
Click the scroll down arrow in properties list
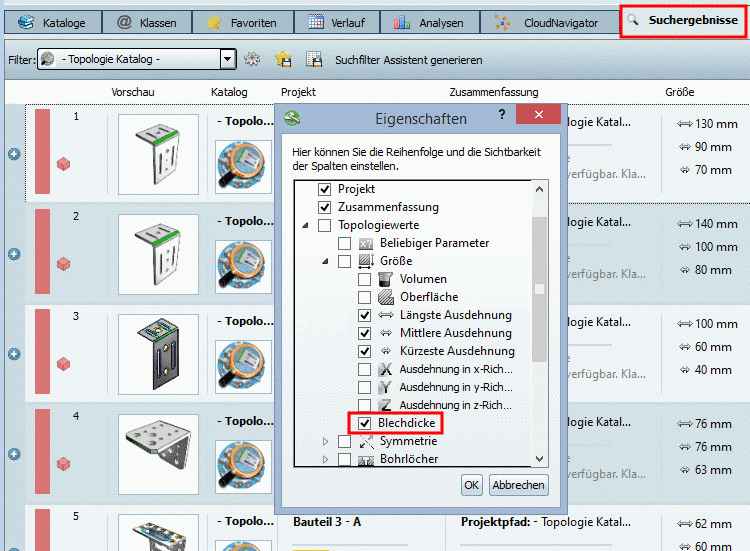[540, 459]
